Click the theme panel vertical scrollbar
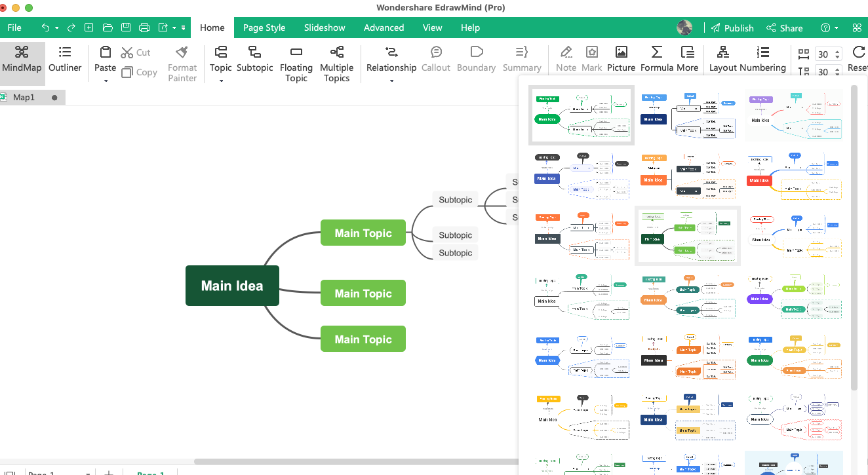The image size is (868, 475). click(854, 237)
